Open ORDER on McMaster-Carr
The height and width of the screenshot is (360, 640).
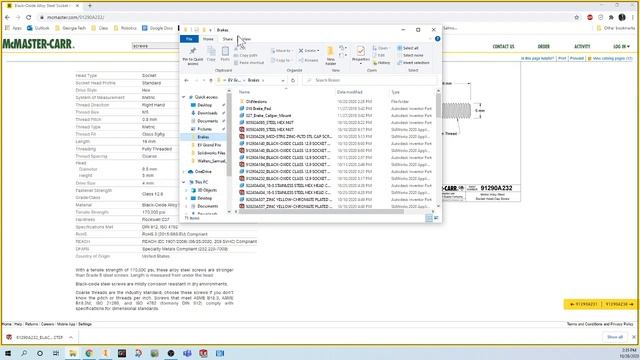pos(543,47)
